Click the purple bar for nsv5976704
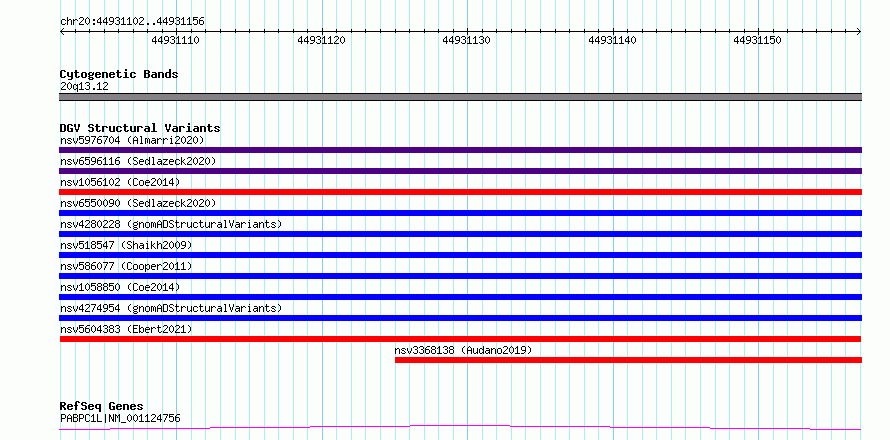 pyautogui.click(x=460, y=150)
